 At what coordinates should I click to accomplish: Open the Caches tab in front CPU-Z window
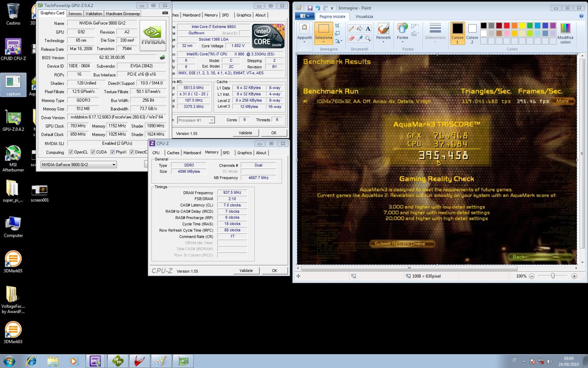coord(173,153)
